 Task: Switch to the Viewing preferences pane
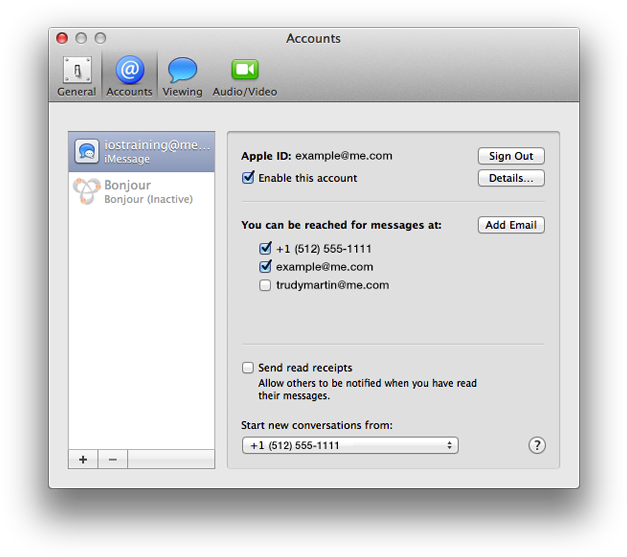coord(182,76)
